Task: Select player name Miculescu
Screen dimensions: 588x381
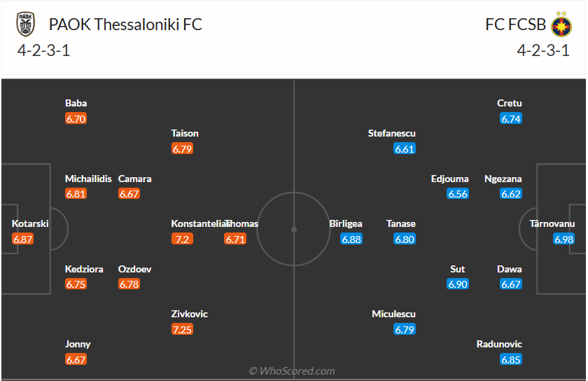Action: click(393, 314)
